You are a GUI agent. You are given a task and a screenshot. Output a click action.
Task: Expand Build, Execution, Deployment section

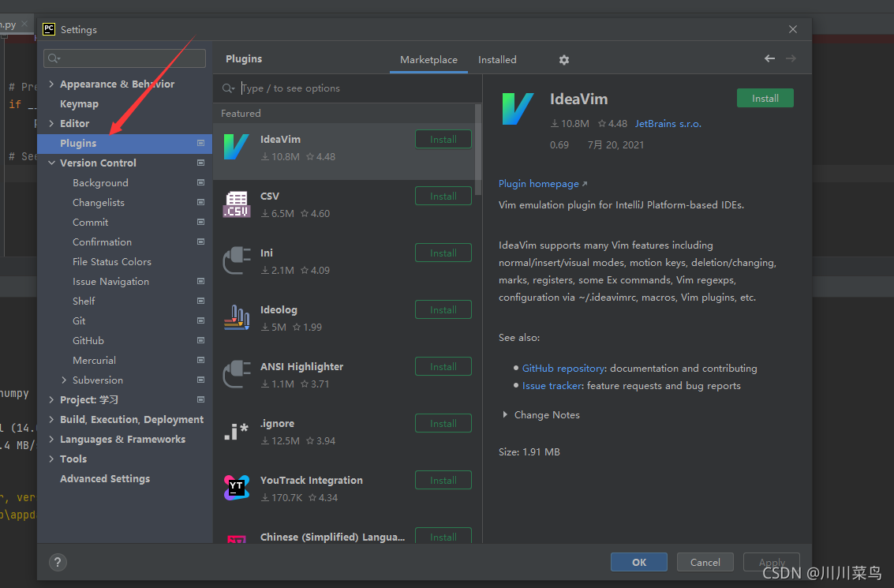click(x=51, y=420)
